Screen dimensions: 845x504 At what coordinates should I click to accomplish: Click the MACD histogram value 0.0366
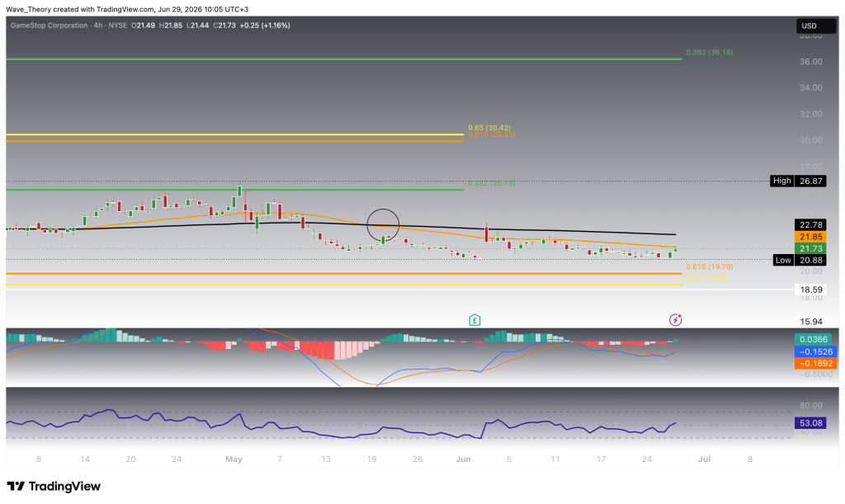(813, 339)
